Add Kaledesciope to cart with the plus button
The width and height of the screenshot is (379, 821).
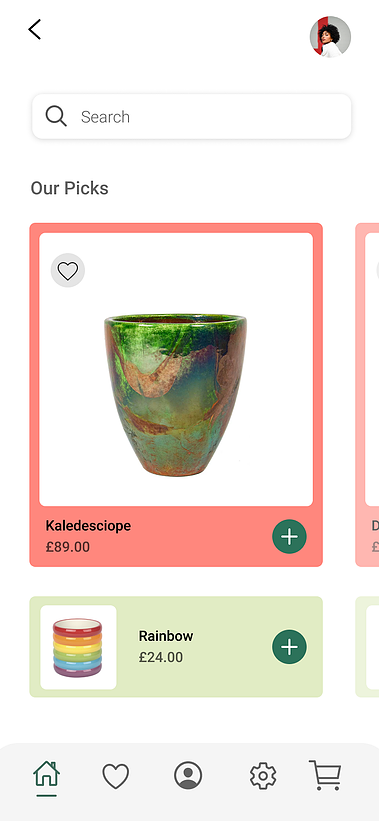(x=289, y=537)
